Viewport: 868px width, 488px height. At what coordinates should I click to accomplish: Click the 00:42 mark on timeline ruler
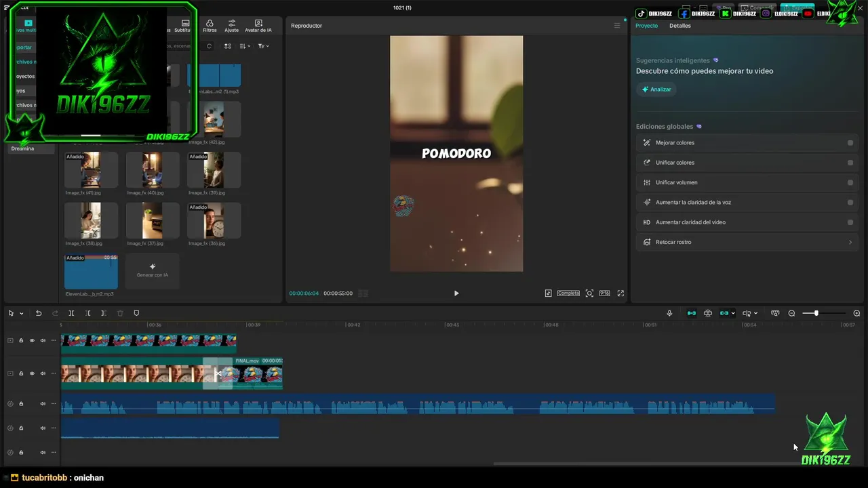pyautogui.click(x=353, y=325)
